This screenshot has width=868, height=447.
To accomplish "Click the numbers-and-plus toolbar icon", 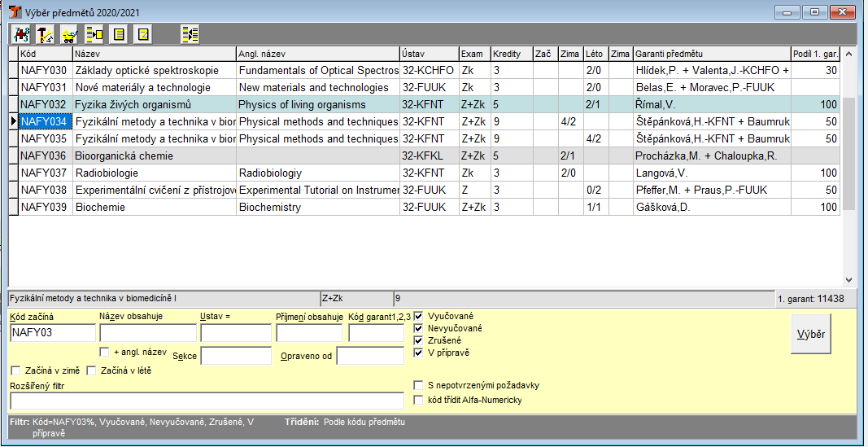I will [x=20, y=34].
